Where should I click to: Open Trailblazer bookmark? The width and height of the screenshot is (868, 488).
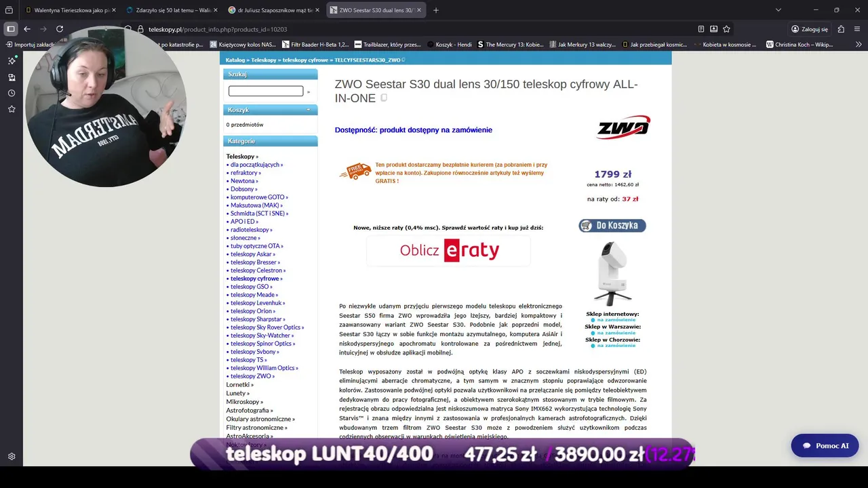388,45
